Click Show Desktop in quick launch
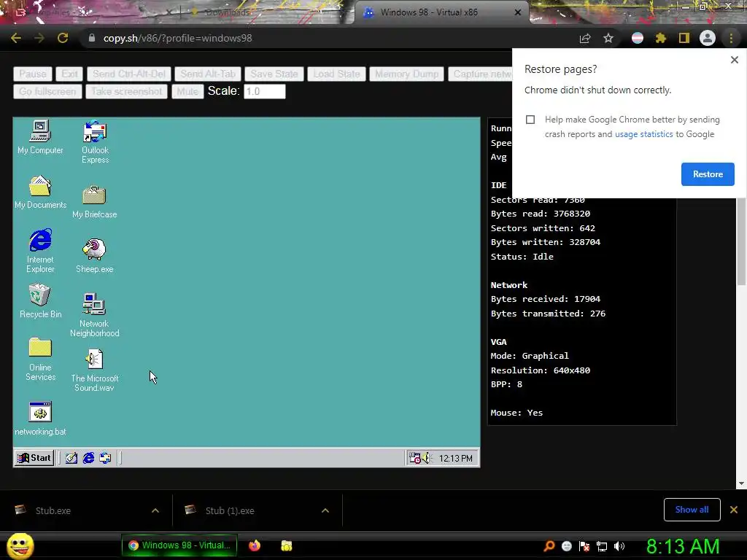The width and height of the screenshot is (747, 560). (71, 458)
